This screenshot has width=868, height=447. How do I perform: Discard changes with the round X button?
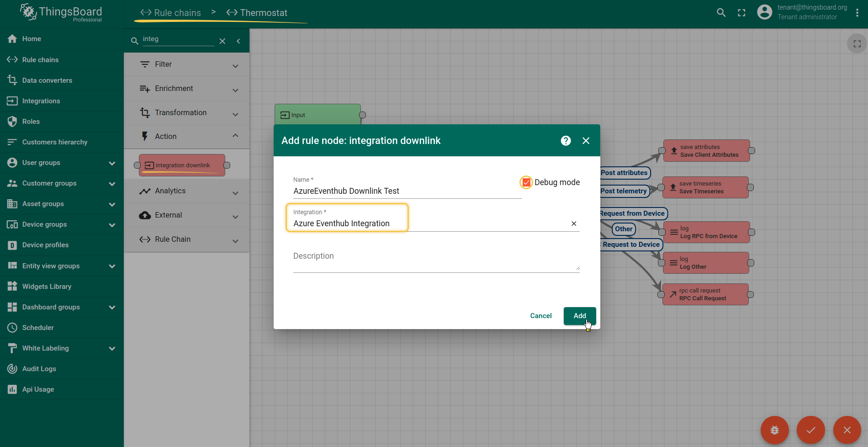(x=847, y=430)
